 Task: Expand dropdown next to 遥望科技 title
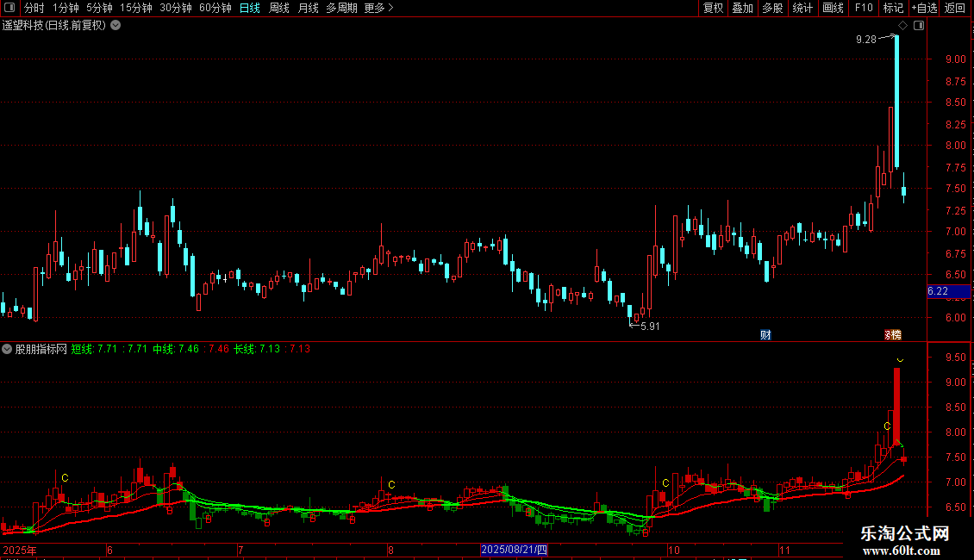116,25
